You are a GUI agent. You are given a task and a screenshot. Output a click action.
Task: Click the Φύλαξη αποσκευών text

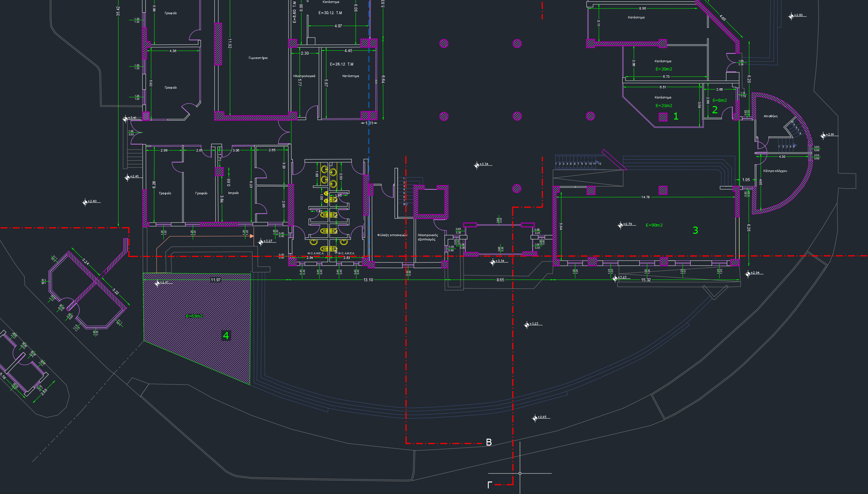(x=392, y=235)
